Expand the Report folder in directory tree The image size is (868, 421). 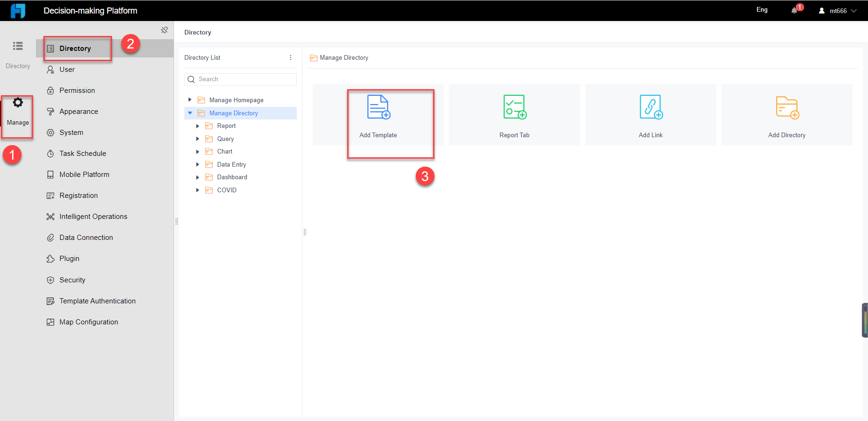pyautogui.click(x=197, y=126)
